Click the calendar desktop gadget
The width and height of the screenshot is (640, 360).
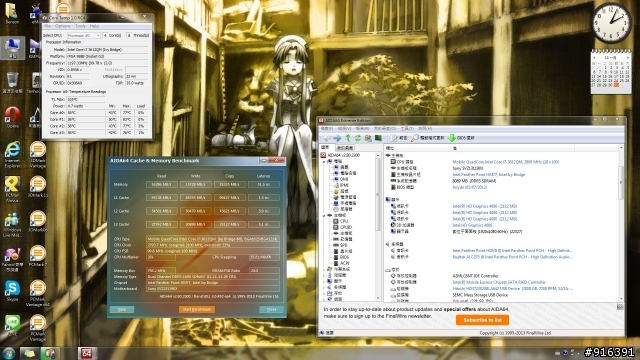click(x=611, y=72)
